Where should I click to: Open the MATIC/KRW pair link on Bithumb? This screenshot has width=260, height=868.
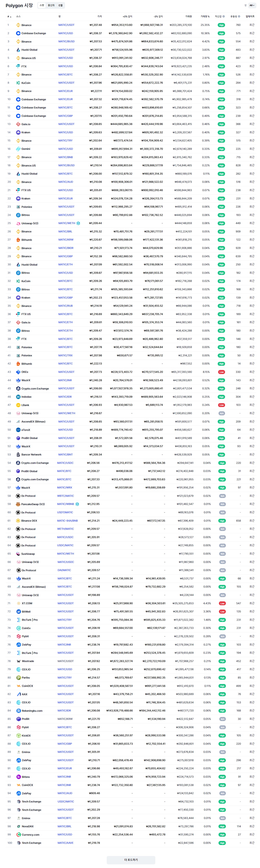66,240
